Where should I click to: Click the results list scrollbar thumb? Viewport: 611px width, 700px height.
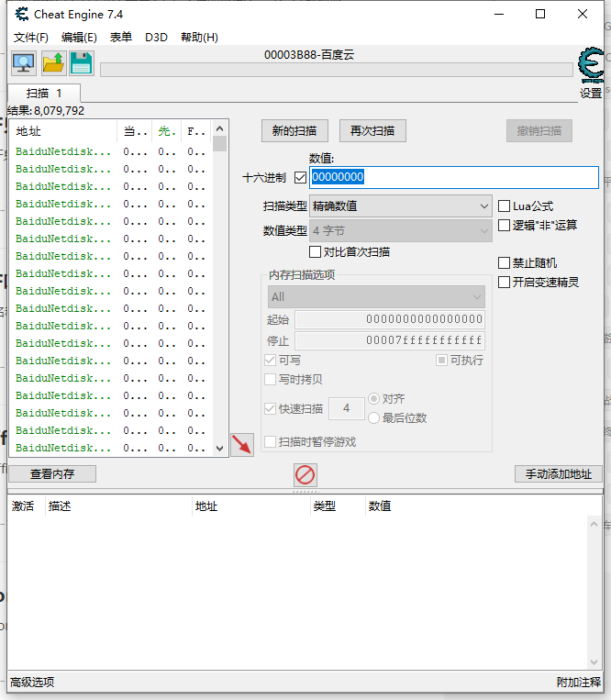click(x=219, y=144)
